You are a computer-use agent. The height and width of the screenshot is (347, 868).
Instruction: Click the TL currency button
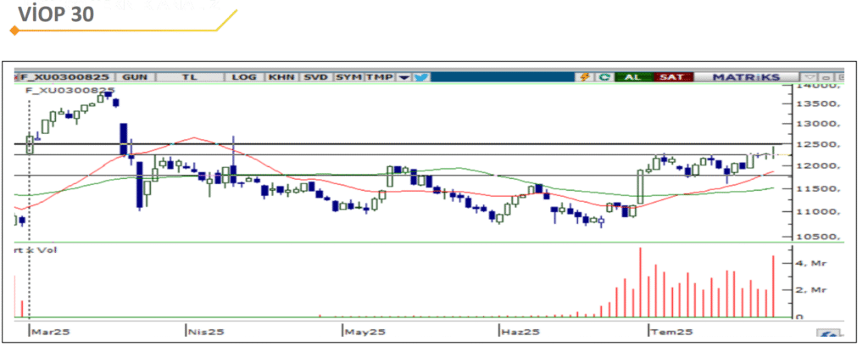[190, 77]
